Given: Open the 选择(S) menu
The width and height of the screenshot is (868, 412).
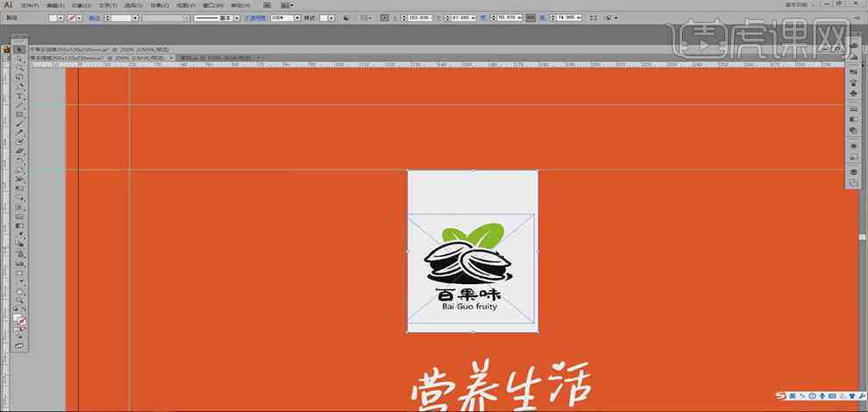Looking at the screenshot, I should pyautogui.click(x=134, y=5).
